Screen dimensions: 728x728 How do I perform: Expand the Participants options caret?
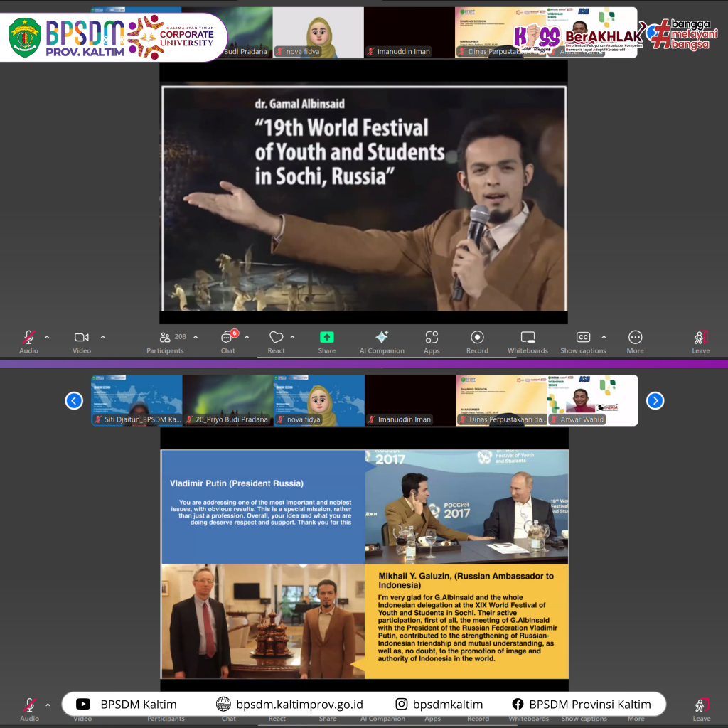point(196,337)
